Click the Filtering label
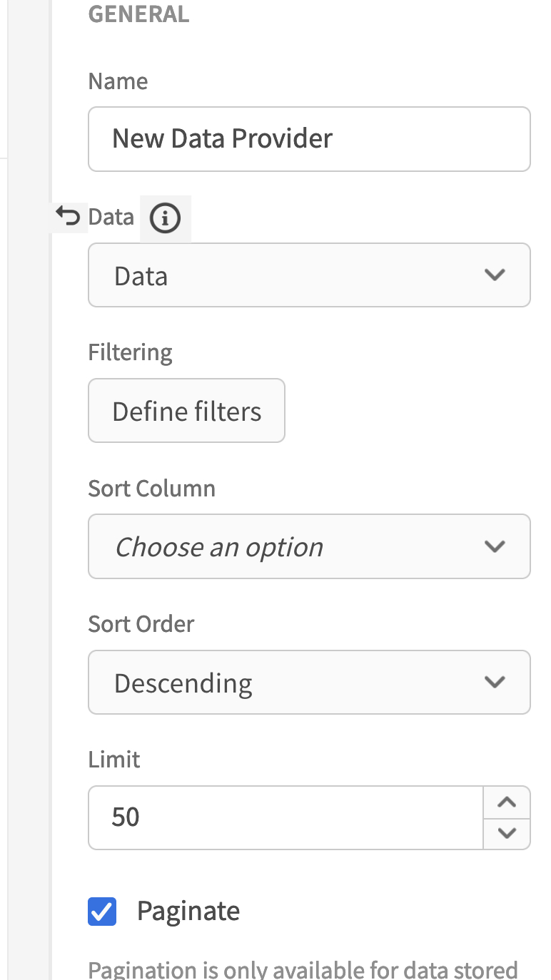Screen dimensions: 551x980 130,352
